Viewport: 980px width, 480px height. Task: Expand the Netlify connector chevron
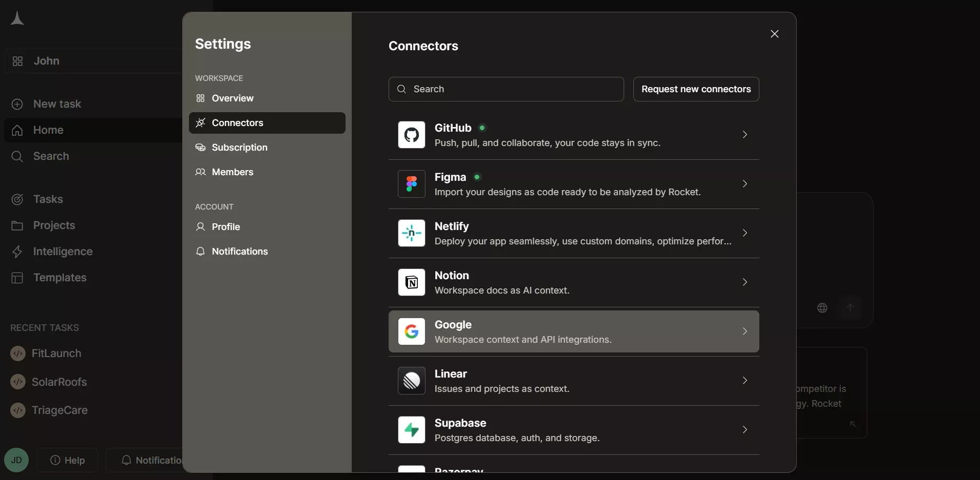click(745, 233)
